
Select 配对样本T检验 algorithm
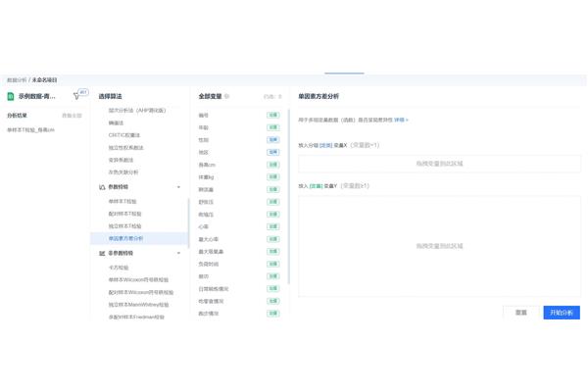pos(124,214)
